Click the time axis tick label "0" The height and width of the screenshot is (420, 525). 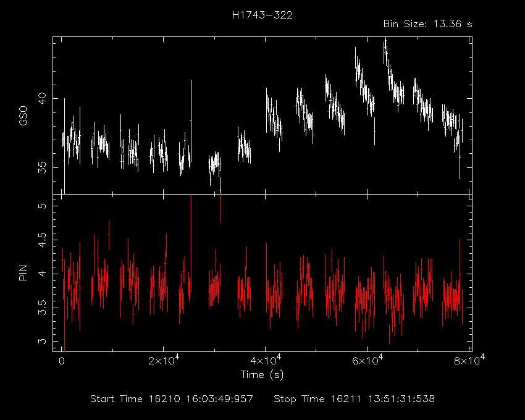[61, 361]
